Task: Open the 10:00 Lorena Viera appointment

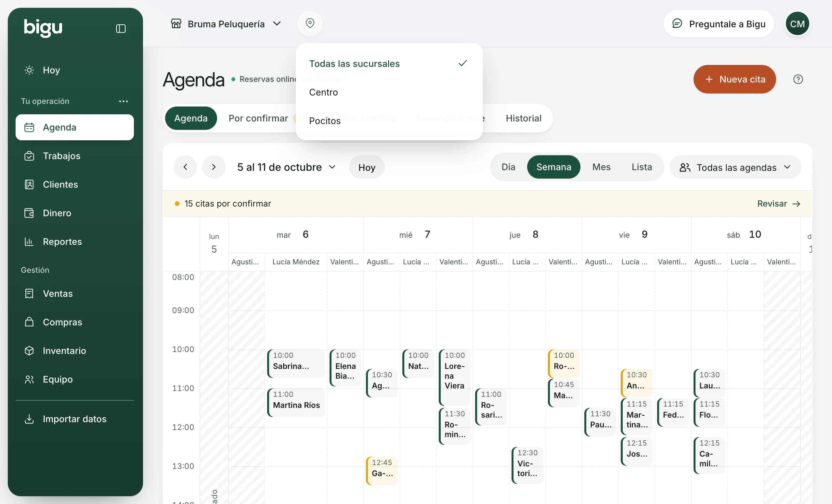Action: click(x=454, y=377)
